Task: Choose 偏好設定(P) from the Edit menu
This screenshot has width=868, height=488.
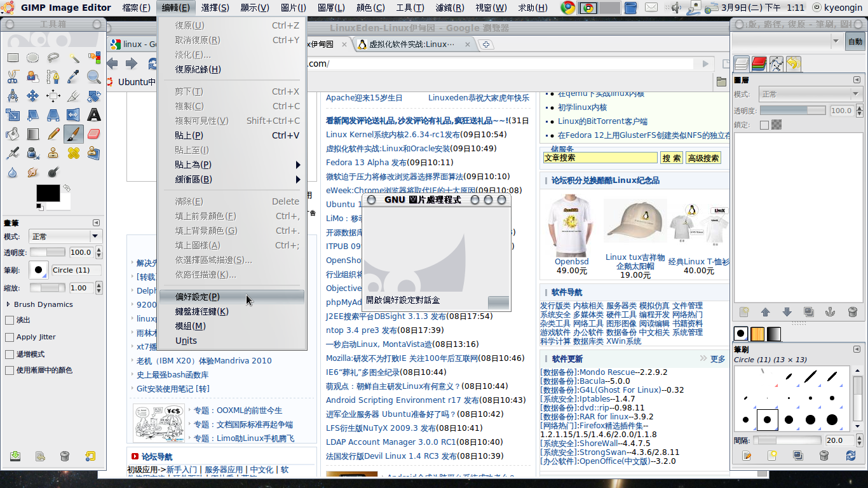Action: click(x=232, y=297)
